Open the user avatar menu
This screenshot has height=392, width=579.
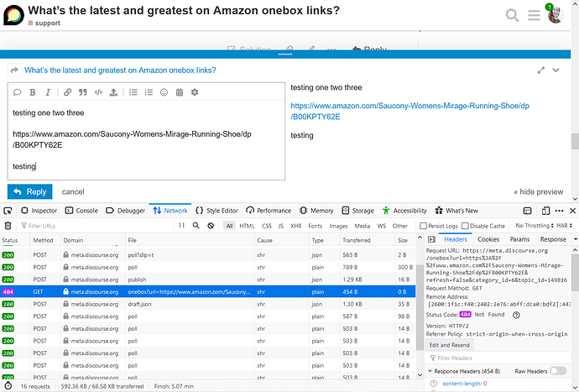coord(555,15)
